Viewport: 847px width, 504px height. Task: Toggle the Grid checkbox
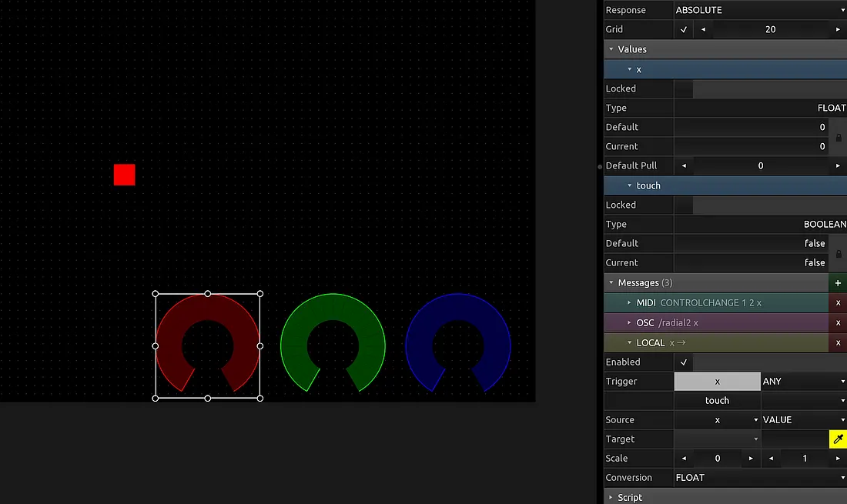pyautogui.click(x=684, y=30)
